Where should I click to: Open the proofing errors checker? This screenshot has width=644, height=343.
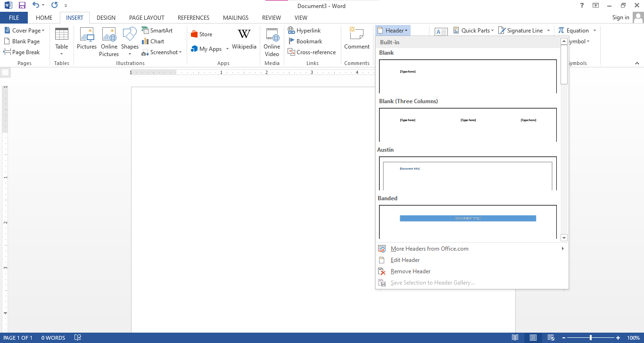(77, 337)
